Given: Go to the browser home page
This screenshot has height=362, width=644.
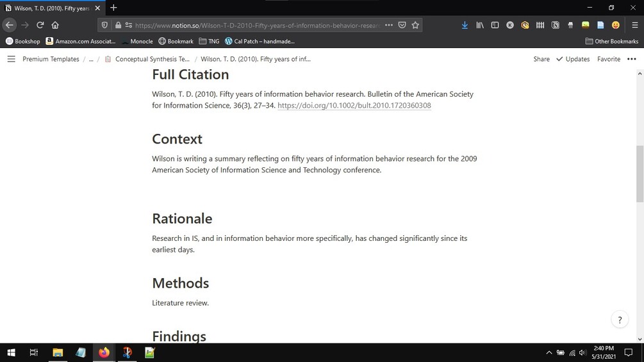Looking at the screenshot, I should pos(55,25).
